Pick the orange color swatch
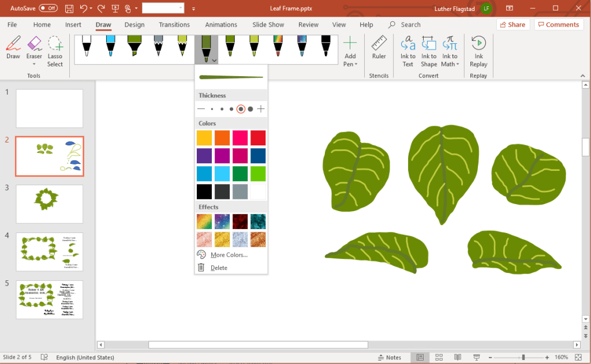Screen dimensions: 591x364 tap(222, 138)
